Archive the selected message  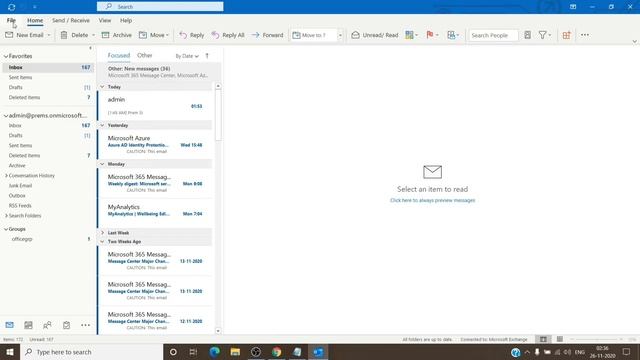pyautogui.click(x=117, y=35)
